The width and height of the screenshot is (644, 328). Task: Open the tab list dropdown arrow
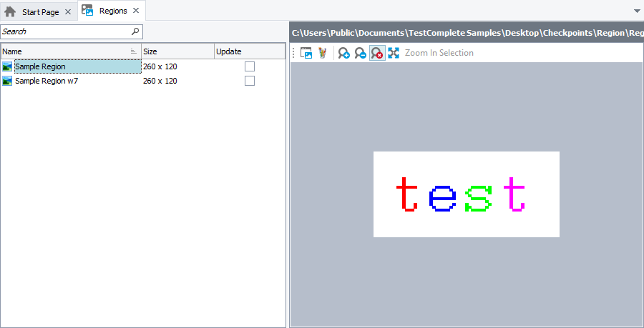pos(637,11)
